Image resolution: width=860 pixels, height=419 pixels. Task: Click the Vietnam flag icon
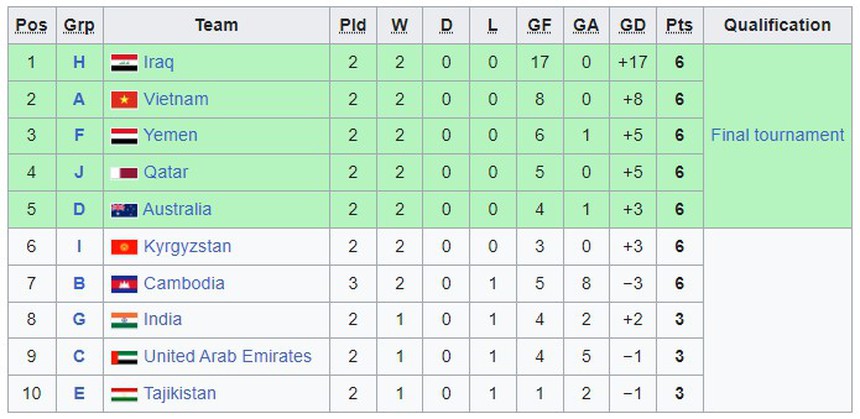click(124, 99)
